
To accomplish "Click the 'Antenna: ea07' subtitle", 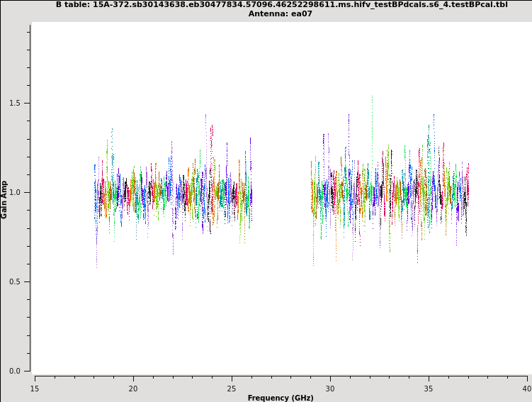I will coord(281,13).
